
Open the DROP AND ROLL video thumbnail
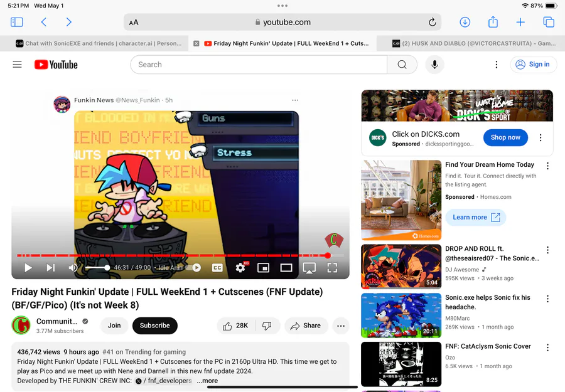pyautogui.click(x=401, y=267)
